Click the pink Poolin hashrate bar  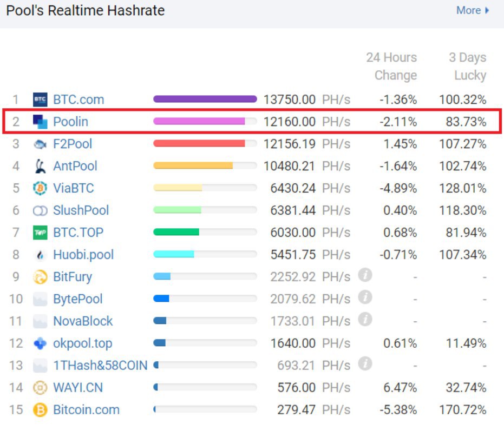199,121
